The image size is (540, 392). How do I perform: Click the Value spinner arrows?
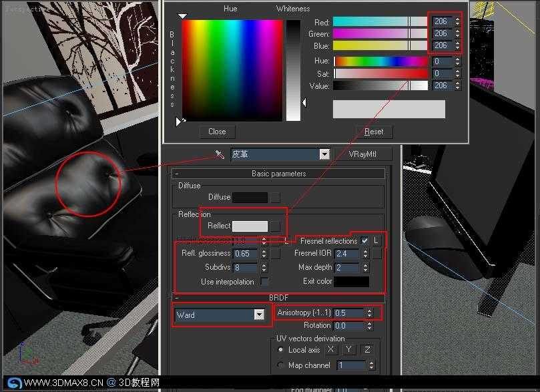coord(457,85)
